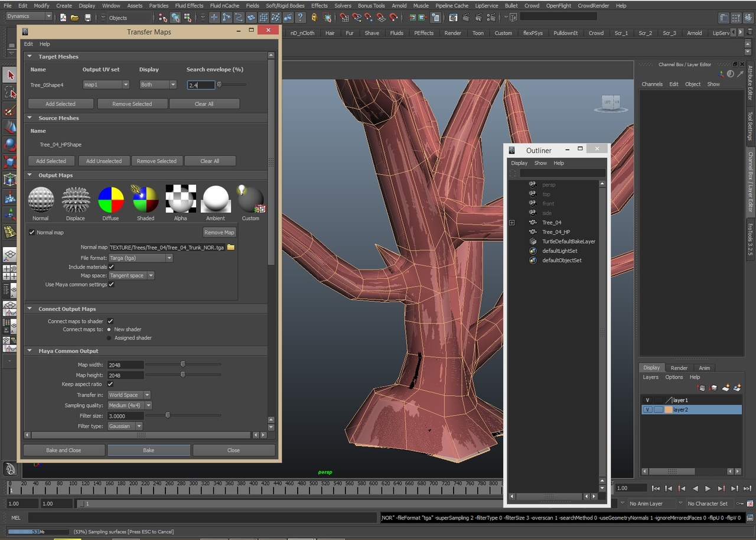Open the Filter type Gaussian dropdown
The width and height of the screenshot is (756, 540).
(125, 426)
